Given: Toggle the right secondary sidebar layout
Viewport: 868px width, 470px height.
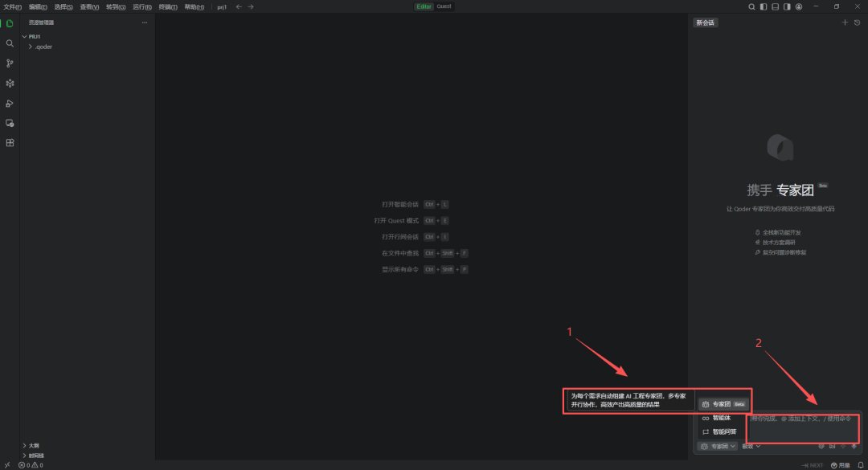Looking at the screenshot, I should [x=787, y=6].
